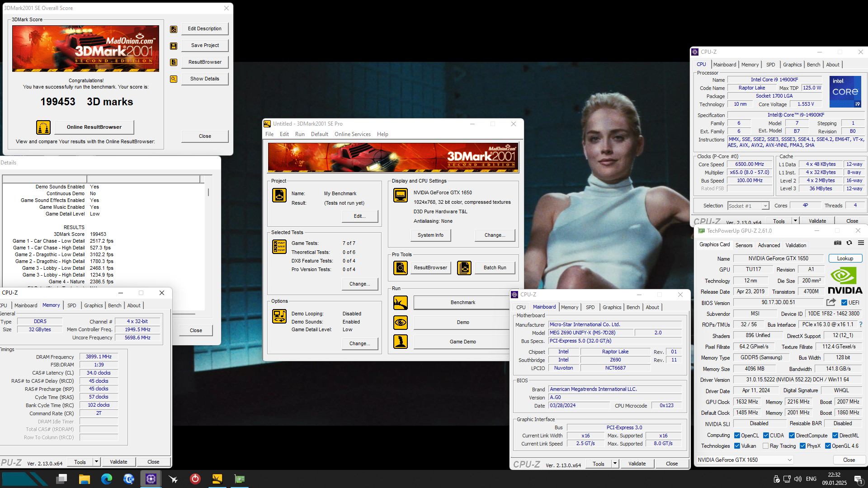Click the Benchmark run icon
The height and width of the screenshot is (488, 868).
click(x=401, y=303)
